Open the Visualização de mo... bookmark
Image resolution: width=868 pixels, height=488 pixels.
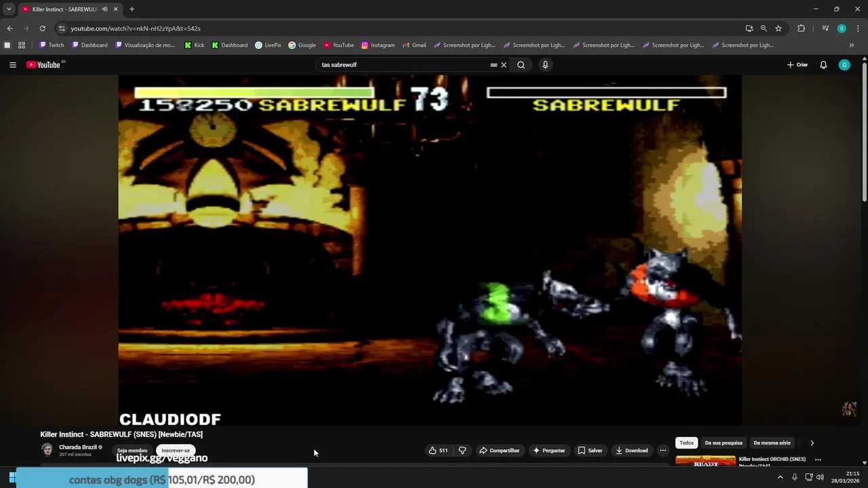(x=145, y=45)
